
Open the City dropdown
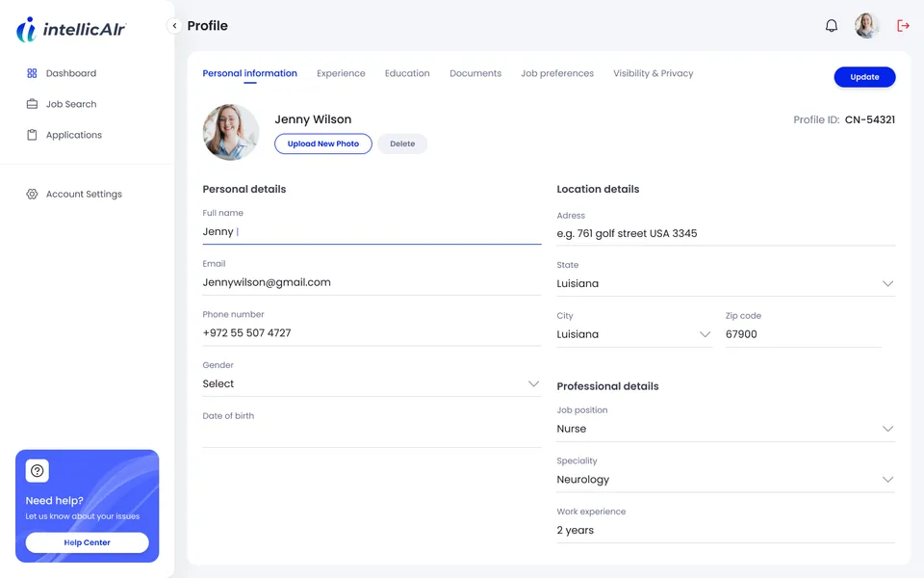pos(634,334)
